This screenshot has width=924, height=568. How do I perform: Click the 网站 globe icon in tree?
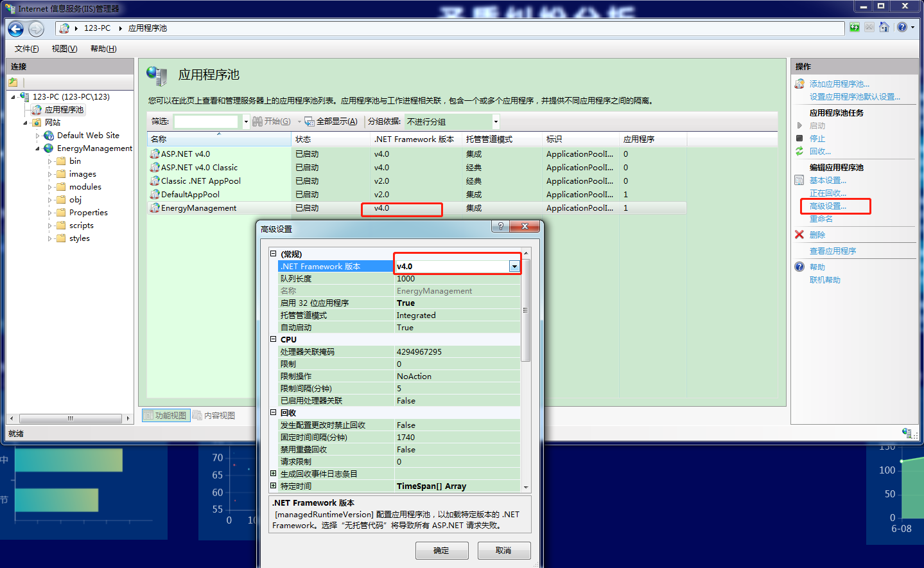tap(37, 123)
